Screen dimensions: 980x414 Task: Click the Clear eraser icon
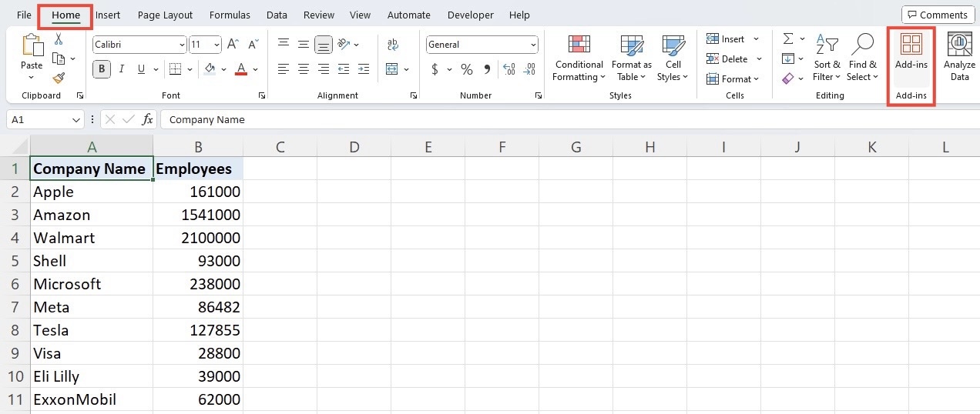788,78
